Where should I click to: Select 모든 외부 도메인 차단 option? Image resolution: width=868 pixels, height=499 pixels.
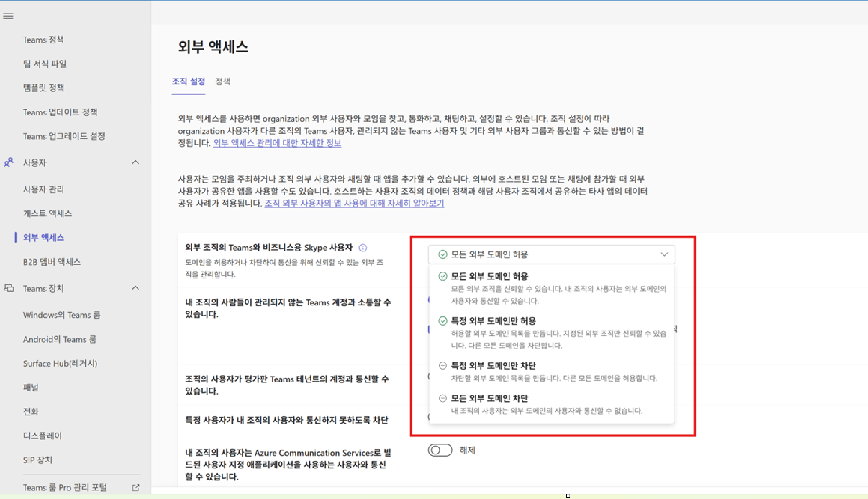pyautogui.click(x=489, y=398)
